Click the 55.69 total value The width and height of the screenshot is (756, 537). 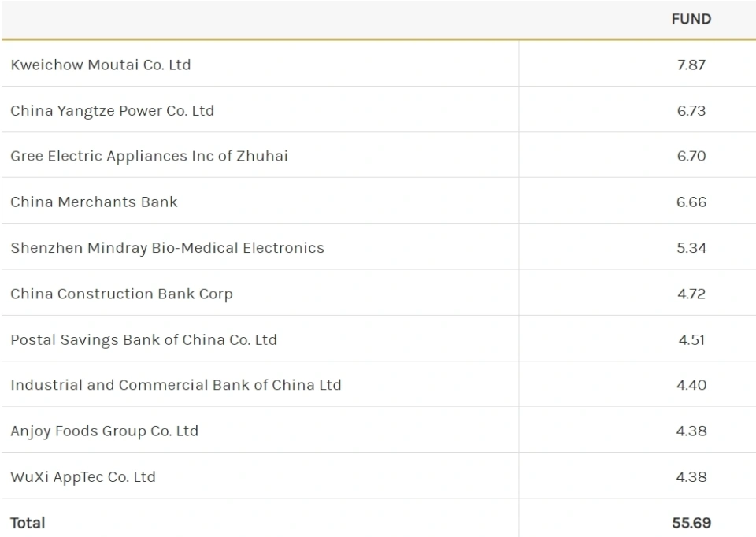coord(691,522)
